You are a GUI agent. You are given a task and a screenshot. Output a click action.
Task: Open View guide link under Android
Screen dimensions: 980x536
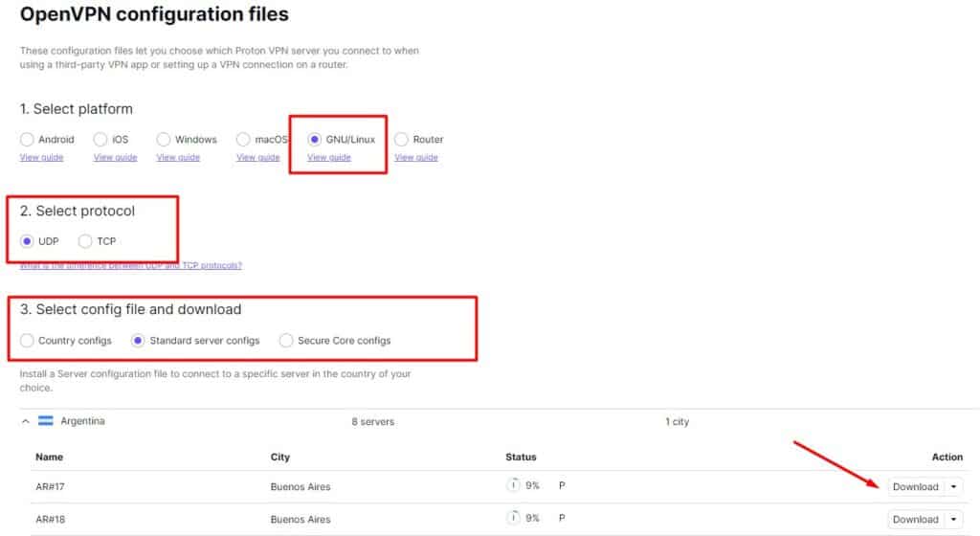[41, 157]
